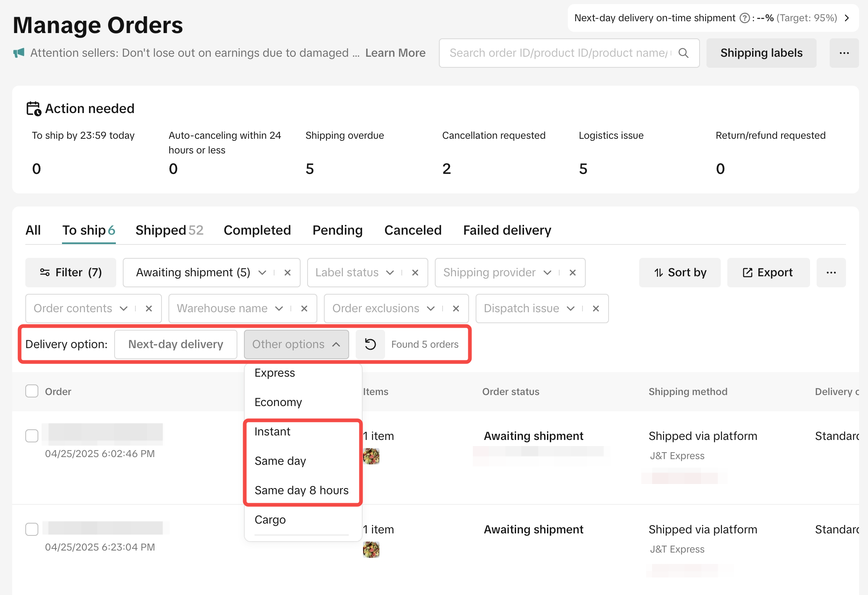Image resolution: width=868 pixels, height=595 pixels.
Task: Click the Shipping labels button
Action: click(x=761, y=53)
